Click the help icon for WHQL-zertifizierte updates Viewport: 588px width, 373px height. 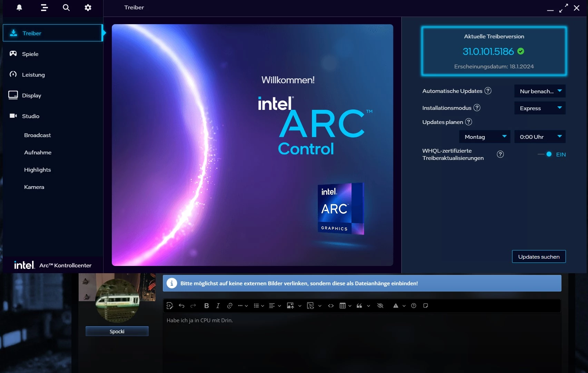(500, 154)
